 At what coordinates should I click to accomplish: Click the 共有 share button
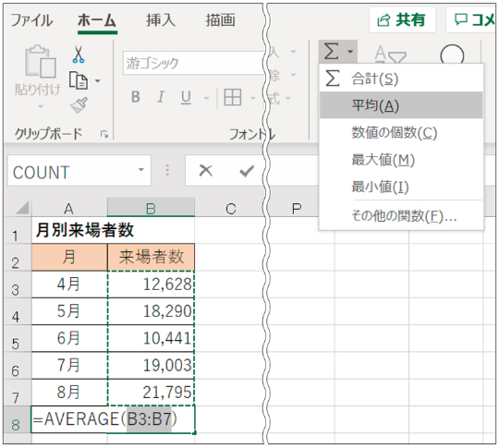tap(402, 20)
